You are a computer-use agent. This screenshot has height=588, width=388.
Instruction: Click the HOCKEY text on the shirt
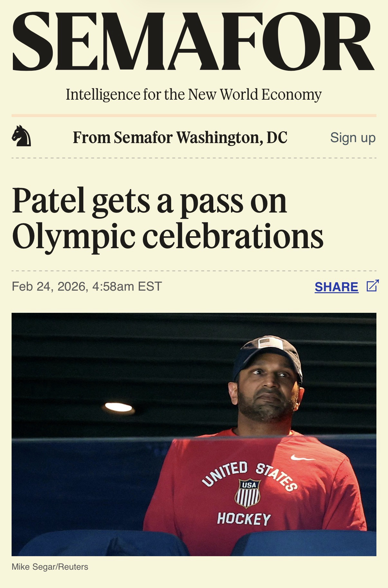(x=244, y=518)
